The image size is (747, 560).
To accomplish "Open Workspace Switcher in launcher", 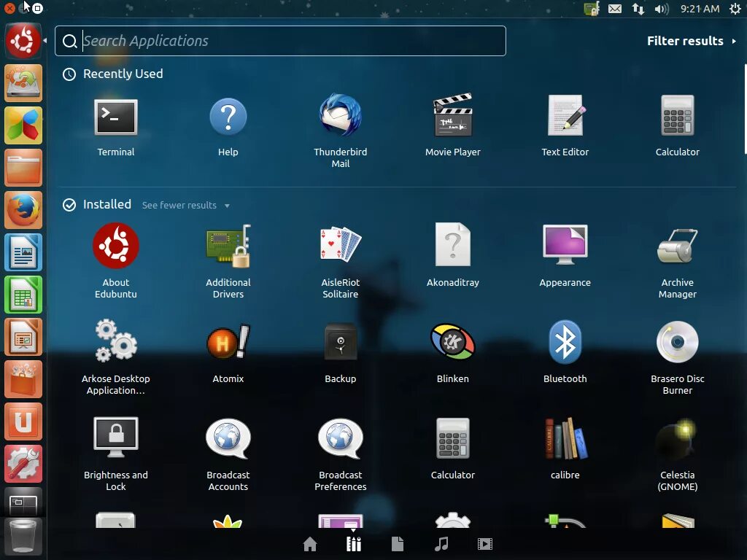I will (23, 502).
